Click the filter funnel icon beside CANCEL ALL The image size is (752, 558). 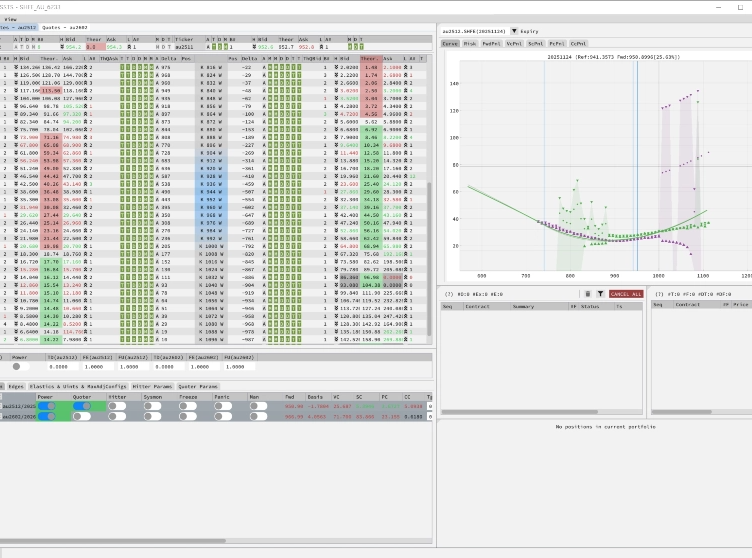coord(600,294)
